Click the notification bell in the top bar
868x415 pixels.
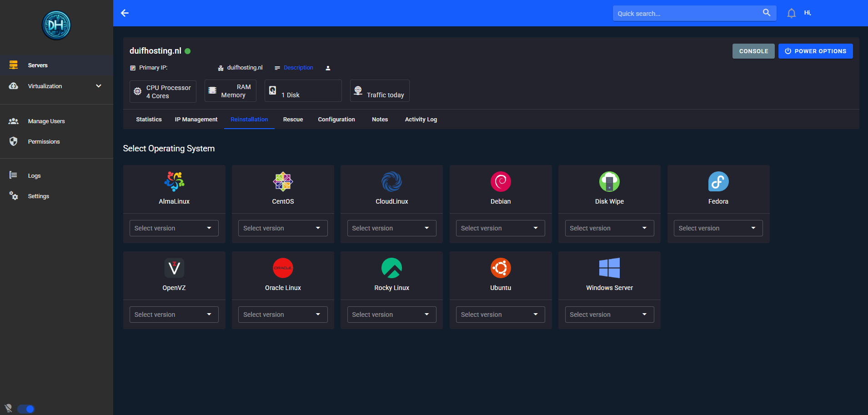point(791,13)
